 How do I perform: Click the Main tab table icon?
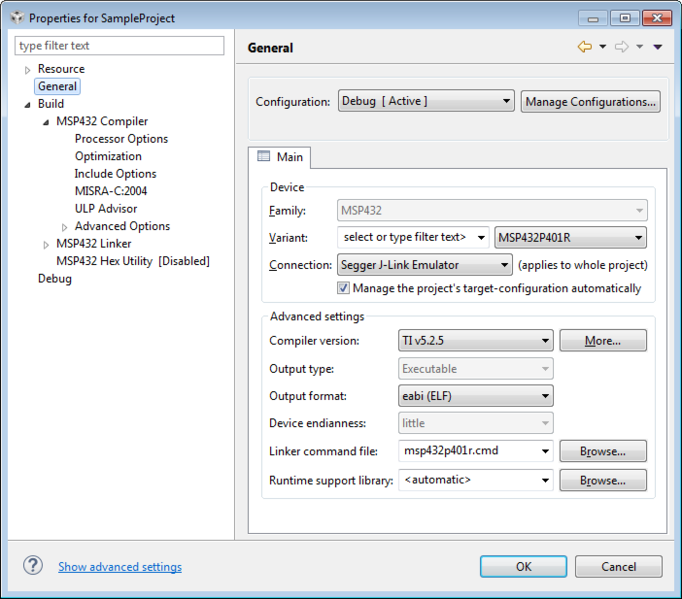click(264, 156)
